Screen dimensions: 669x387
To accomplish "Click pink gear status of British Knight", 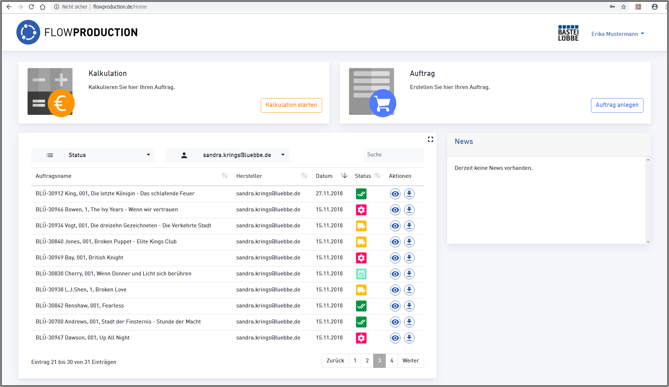I will 361,258.
